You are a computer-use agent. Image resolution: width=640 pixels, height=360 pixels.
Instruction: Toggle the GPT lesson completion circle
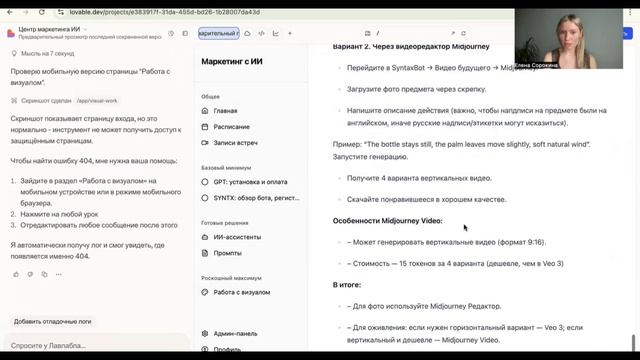coord(205,182)
